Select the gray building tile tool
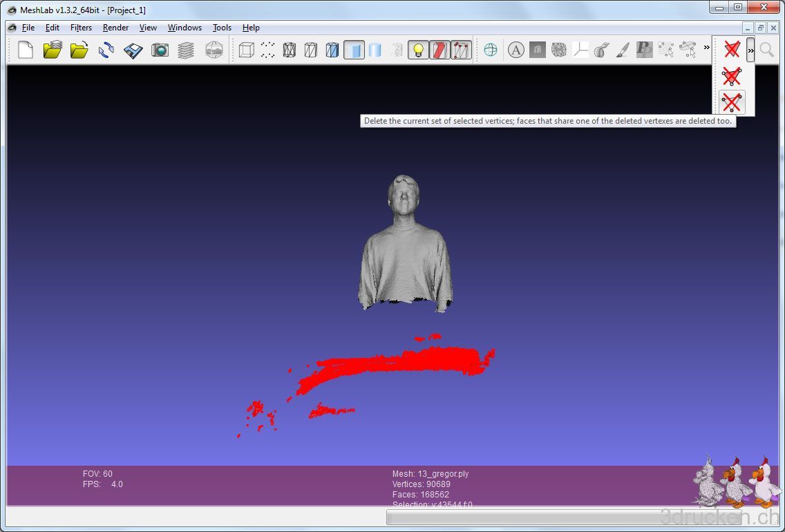Screen dimensions: 785x532 pyautogui.click(x=537, y=50)
